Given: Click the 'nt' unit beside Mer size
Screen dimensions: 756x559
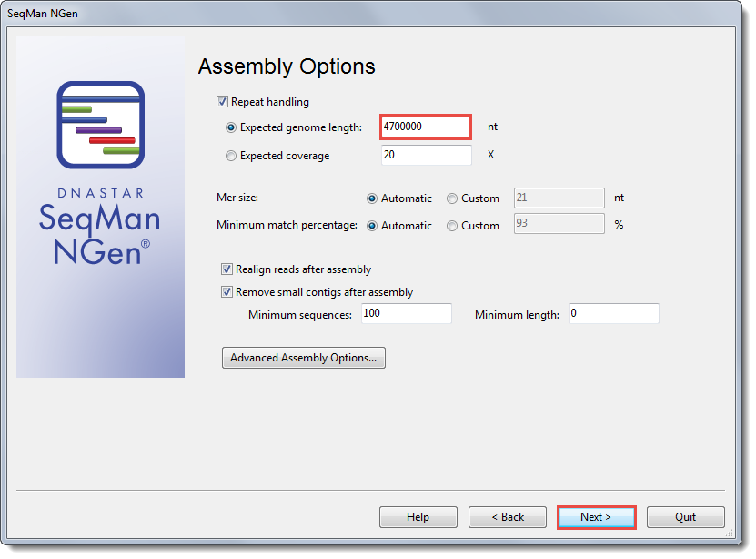Looking at the screenshot, I should [x=619, y=198].
